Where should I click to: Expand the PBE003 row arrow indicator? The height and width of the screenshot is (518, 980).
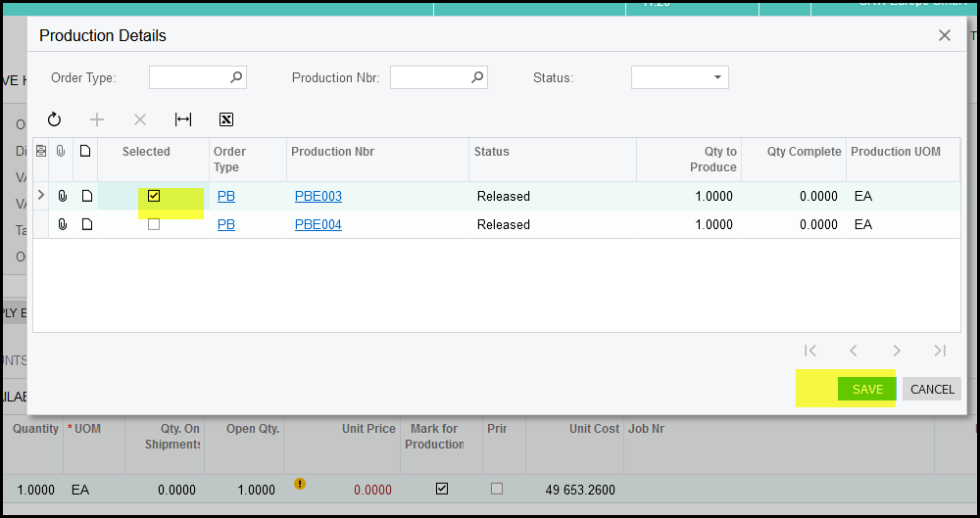(41, 196)
